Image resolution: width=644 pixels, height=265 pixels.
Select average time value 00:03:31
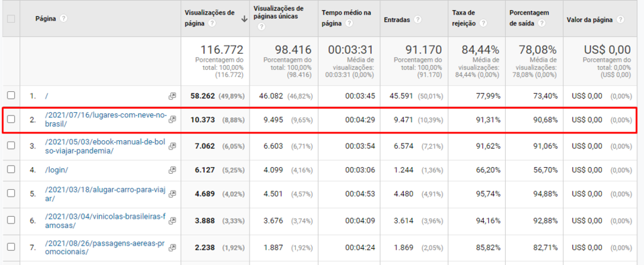(351, 50)
